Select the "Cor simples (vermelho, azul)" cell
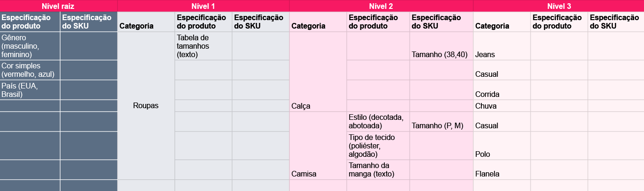Image resolution: width=644 pixels, height=191 pixels. click(x=30, y=70)
